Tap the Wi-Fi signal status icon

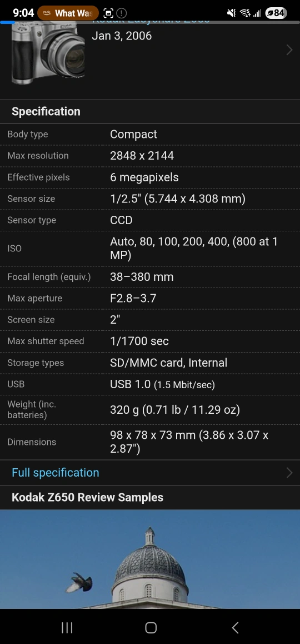pyautogui.click(x=245, y=13)
